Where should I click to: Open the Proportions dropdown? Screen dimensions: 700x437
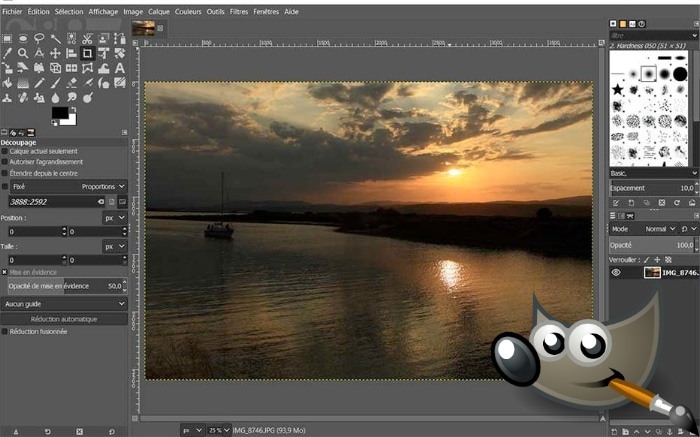68,187
